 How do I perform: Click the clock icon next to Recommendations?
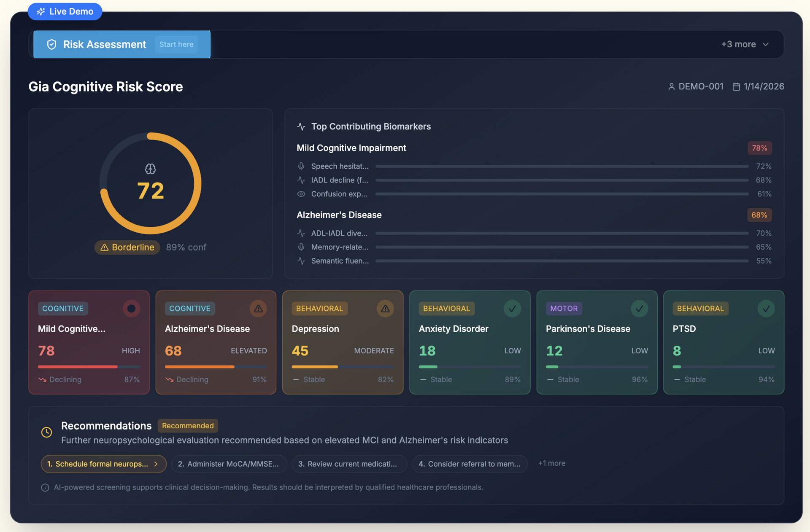tap(46, 432)
